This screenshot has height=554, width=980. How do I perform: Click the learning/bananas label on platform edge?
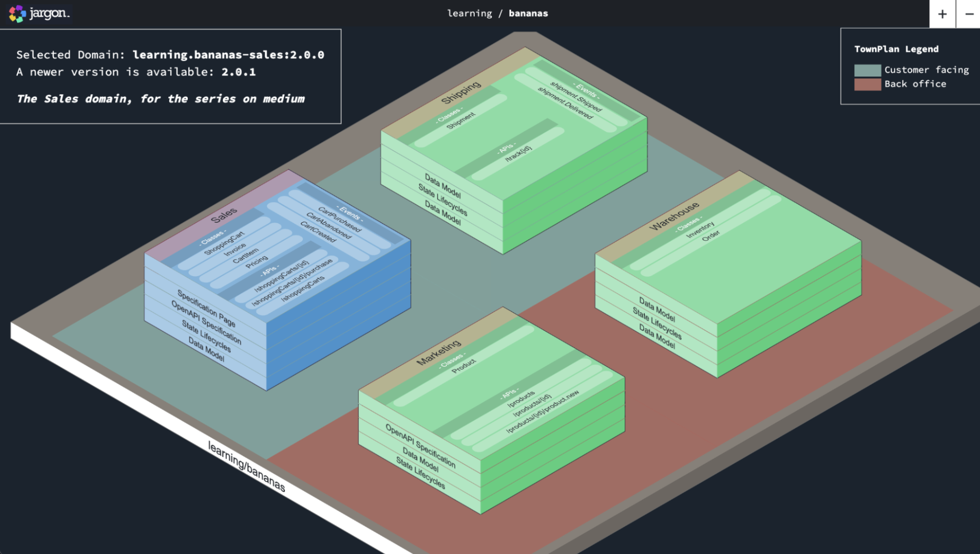coord(246,466)
